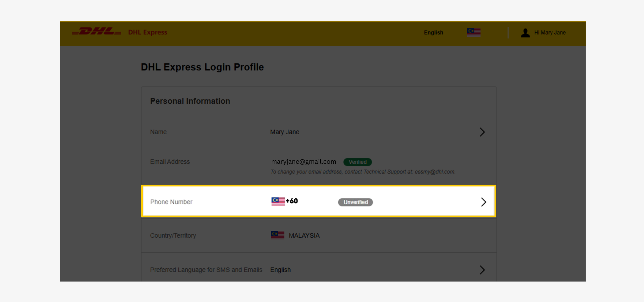
Task: Click the flag next to MALAYSIA
Action: 277,235
